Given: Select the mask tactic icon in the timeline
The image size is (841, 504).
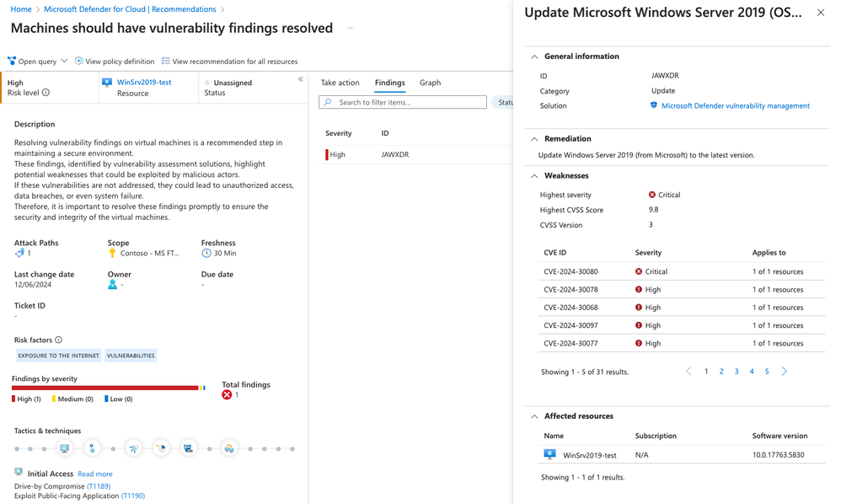Looking at the screenshot, I should click(x=188, y=448).
